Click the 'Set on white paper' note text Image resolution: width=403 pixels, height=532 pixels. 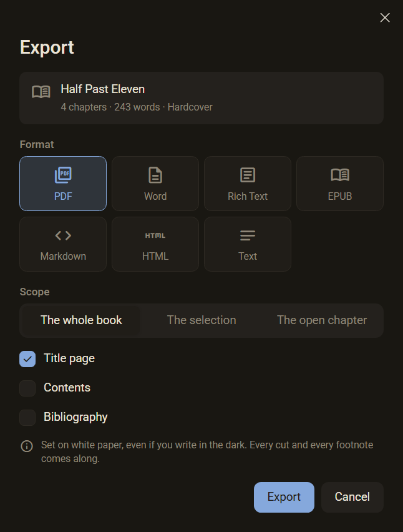207,451
